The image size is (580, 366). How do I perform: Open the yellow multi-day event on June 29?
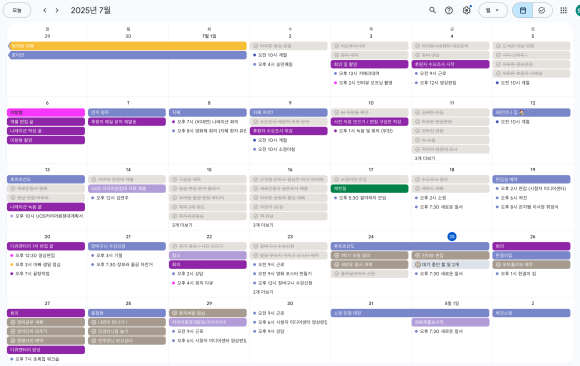click(x=127, y=46)
